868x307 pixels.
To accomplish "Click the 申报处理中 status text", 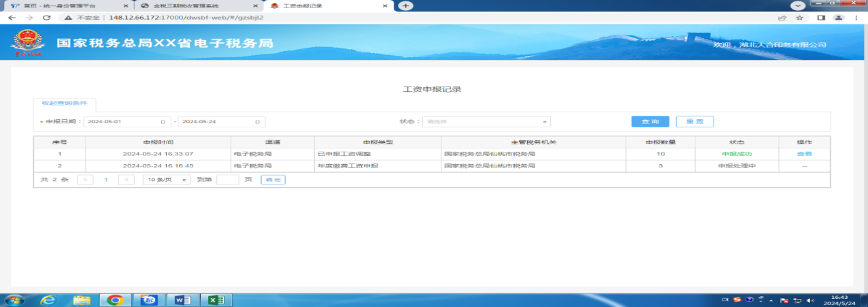I will [x=737, y=165].
